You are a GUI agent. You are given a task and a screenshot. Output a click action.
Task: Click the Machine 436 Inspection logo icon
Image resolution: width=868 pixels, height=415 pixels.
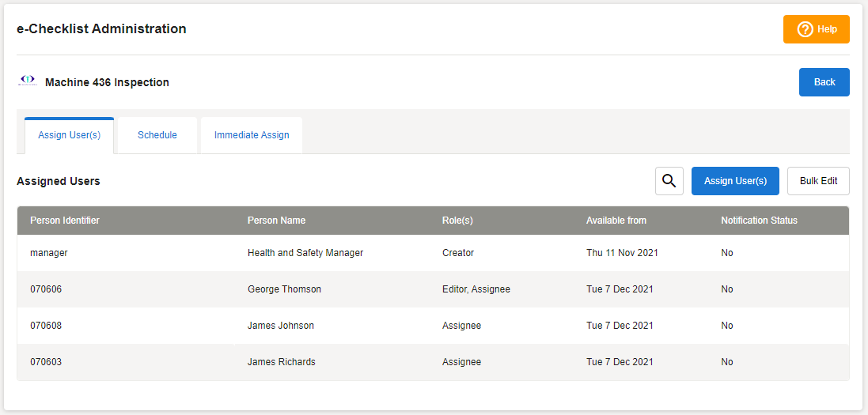click(x=28, y=81)
